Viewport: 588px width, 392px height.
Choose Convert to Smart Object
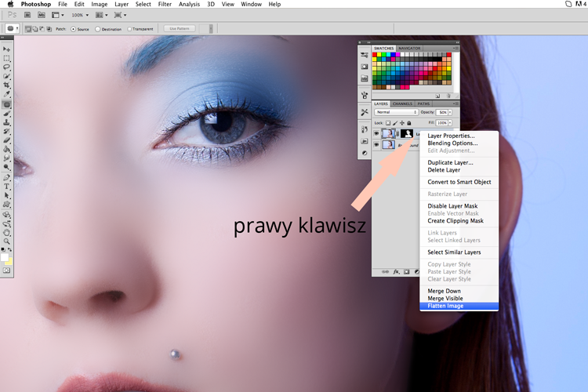(x=459, y=182)
